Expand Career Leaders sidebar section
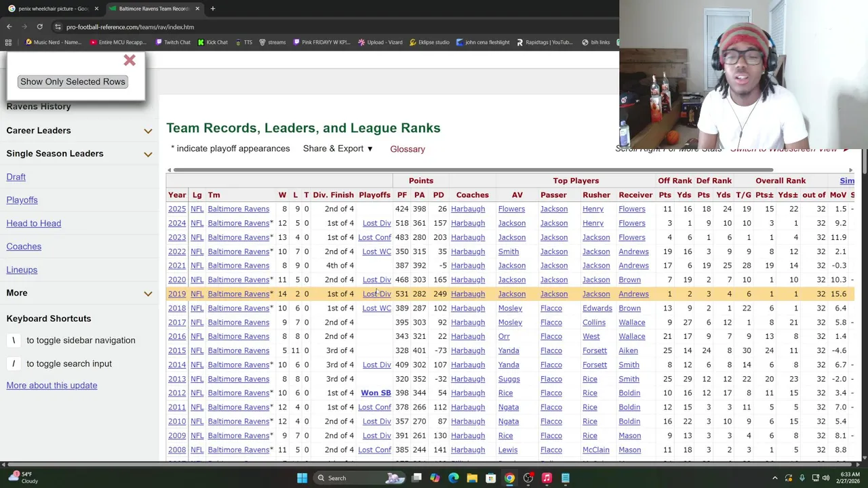Viewport: 868px width, 488px height. tap(148, 131)
